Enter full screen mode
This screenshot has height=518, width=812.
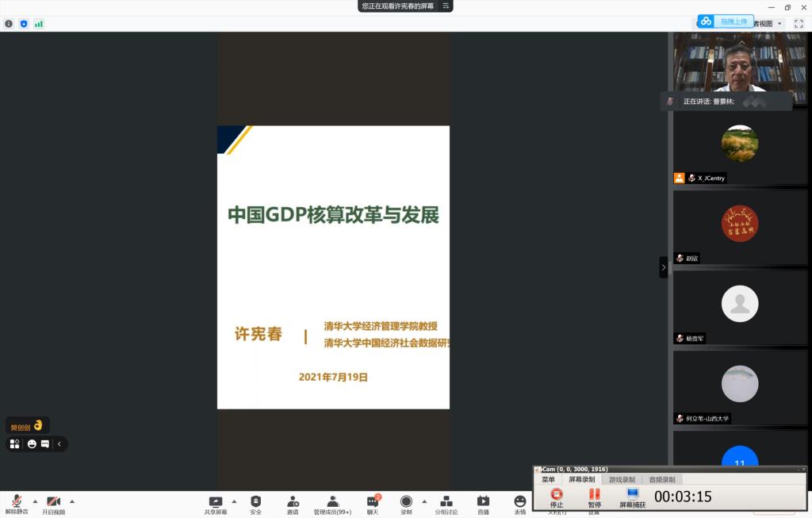799,24
